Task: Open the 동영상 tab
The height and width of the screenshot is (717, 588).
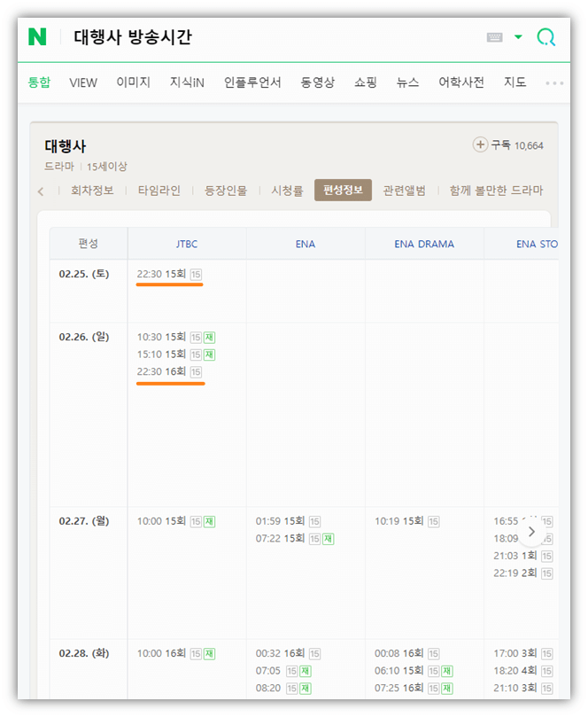Action: coord(317,82)
